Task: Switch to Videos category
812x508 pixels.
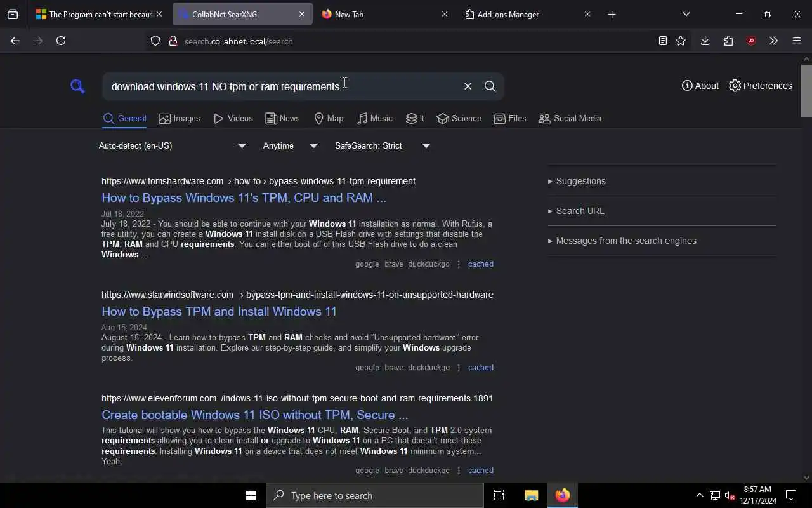Action: [x=233, y=119]
